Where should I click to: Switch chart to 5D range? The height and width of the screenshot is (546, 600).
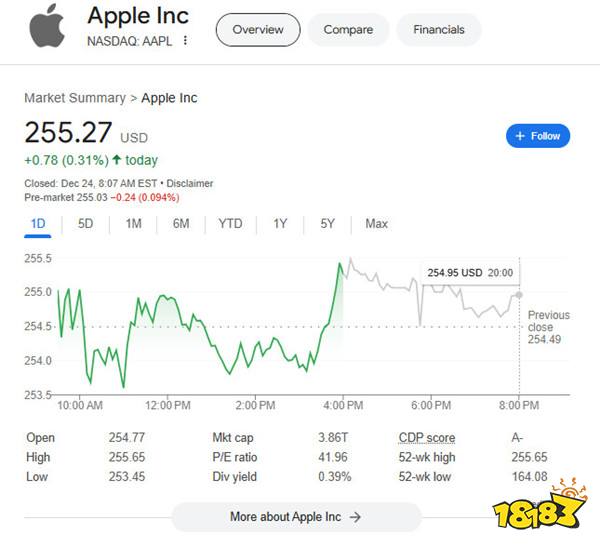pos(85,223)
